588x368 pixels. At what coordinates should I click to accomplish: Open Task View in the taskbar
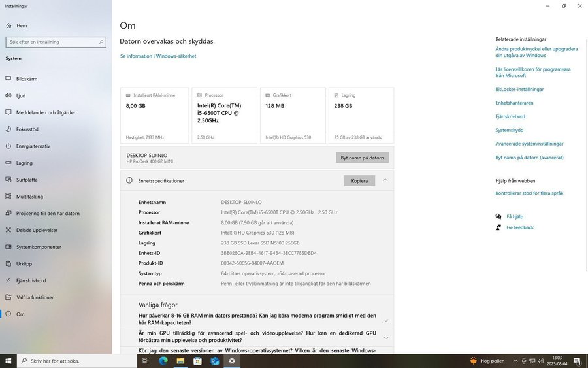[x=146, y=361]
